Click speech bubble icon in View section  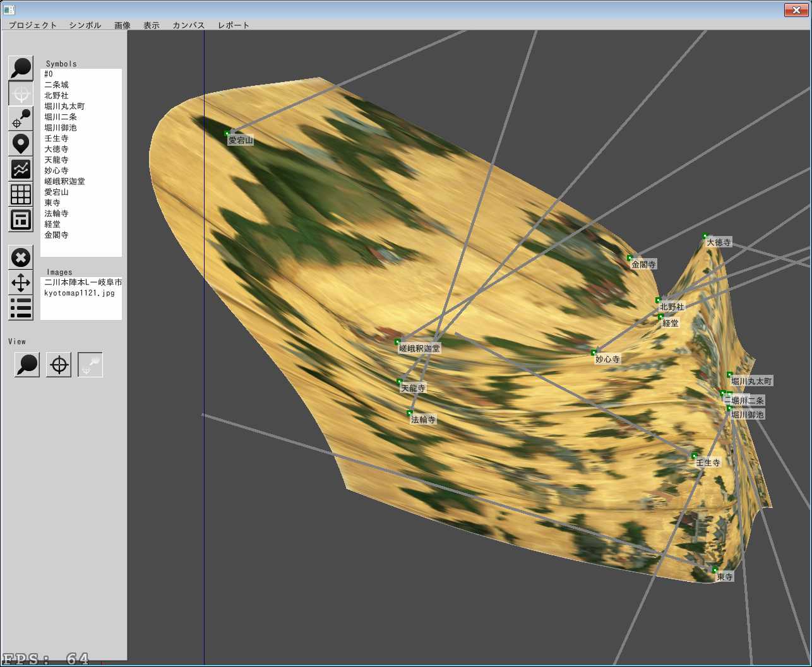[x=27, y=365]
